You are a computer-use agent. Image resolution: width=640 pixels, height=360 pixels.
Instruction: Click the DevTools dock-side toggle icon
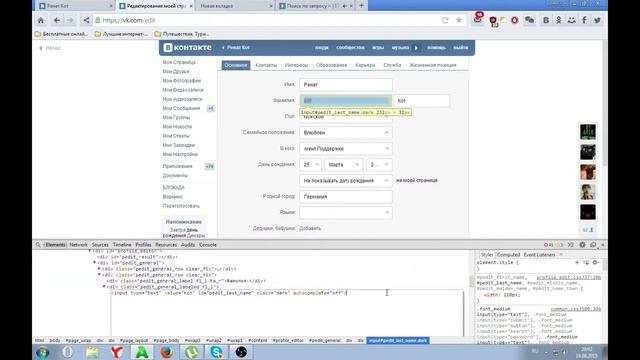[593, 245]
